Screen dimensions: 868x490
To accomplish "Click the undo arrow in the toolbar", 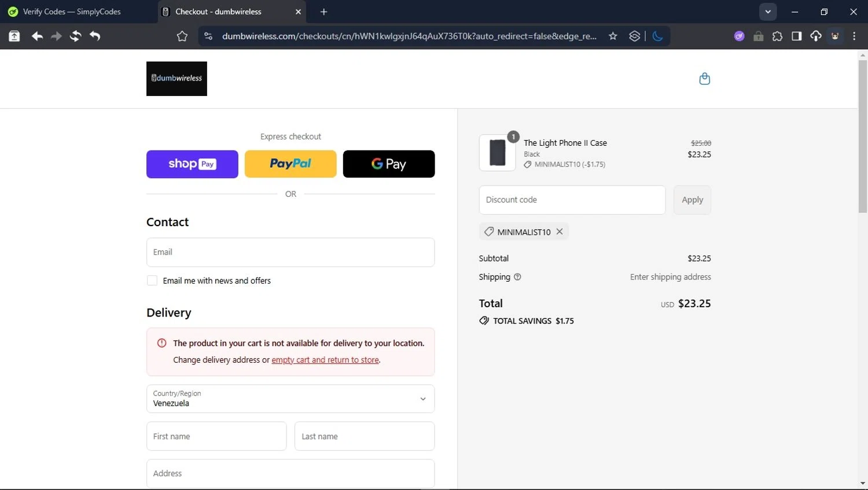I will tap(95, 36).
